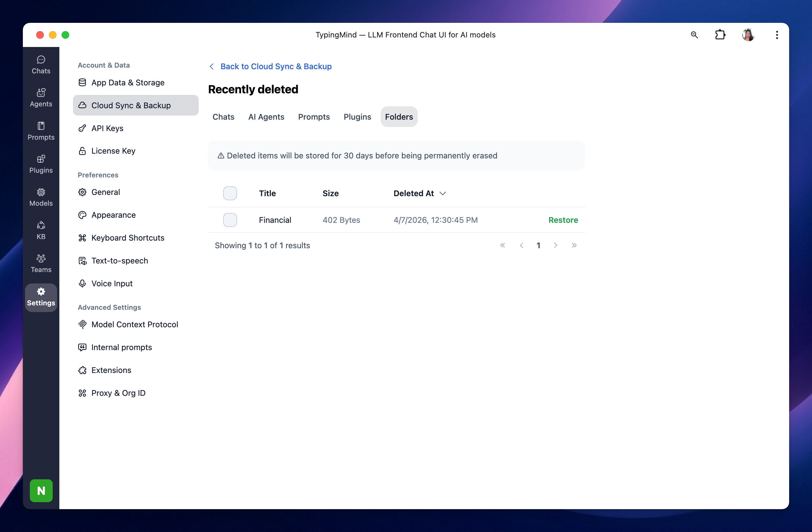Viewport: 812px width, 532px height.
Task: Open the Plugins sidebar section
Action: click(41, 164)
